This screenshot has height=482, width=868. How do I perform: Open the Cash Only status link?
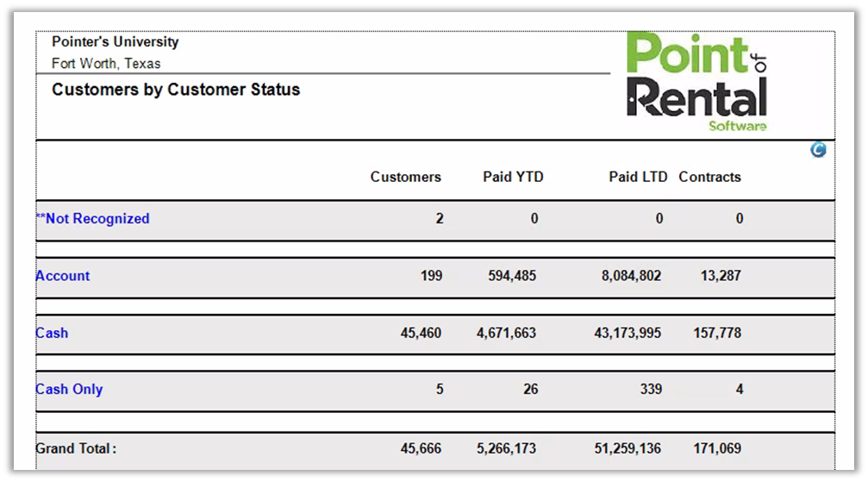click(69, 389)
